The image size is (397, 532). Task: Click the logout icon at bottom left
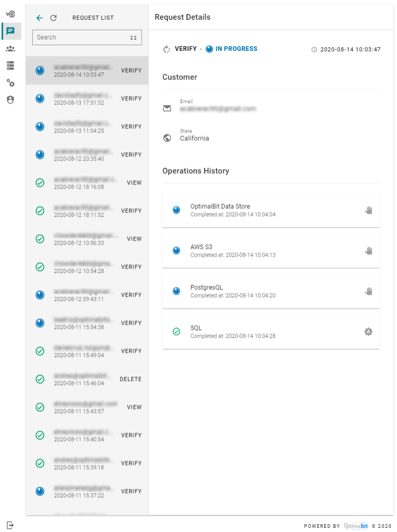pos(10,525)
